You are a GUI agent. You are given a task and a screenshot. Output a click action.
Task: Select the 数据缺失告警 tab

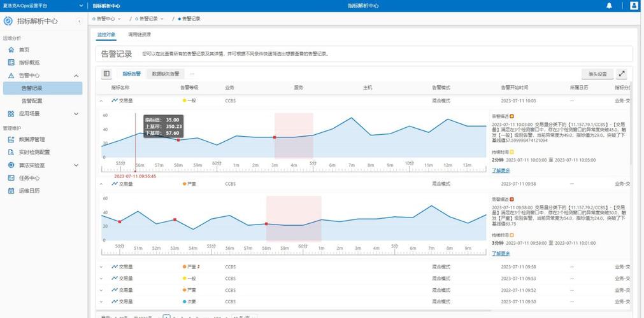[x=166, y=74]
